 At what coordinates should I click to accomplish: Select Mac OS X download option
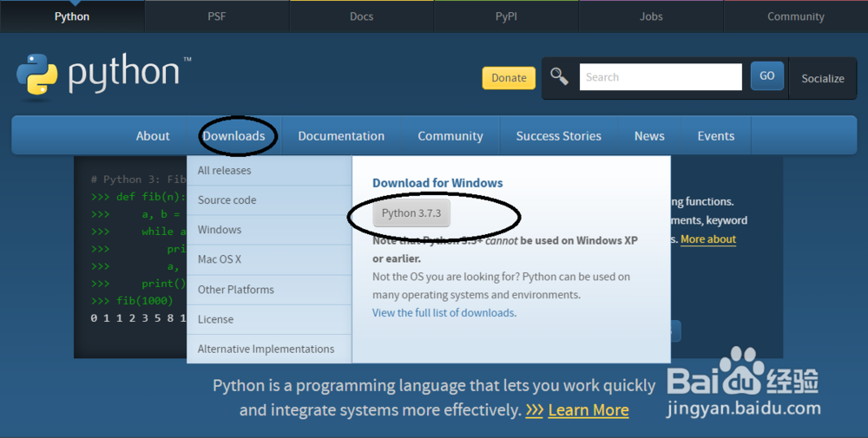pyautogui.click(x=220, y=259)
